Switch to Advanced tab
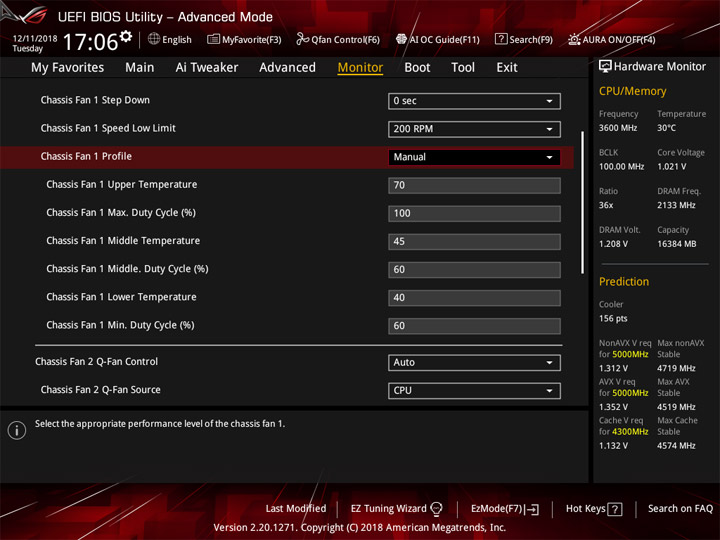The width and height of the screenshot is (720, 540). click(287, 68)
